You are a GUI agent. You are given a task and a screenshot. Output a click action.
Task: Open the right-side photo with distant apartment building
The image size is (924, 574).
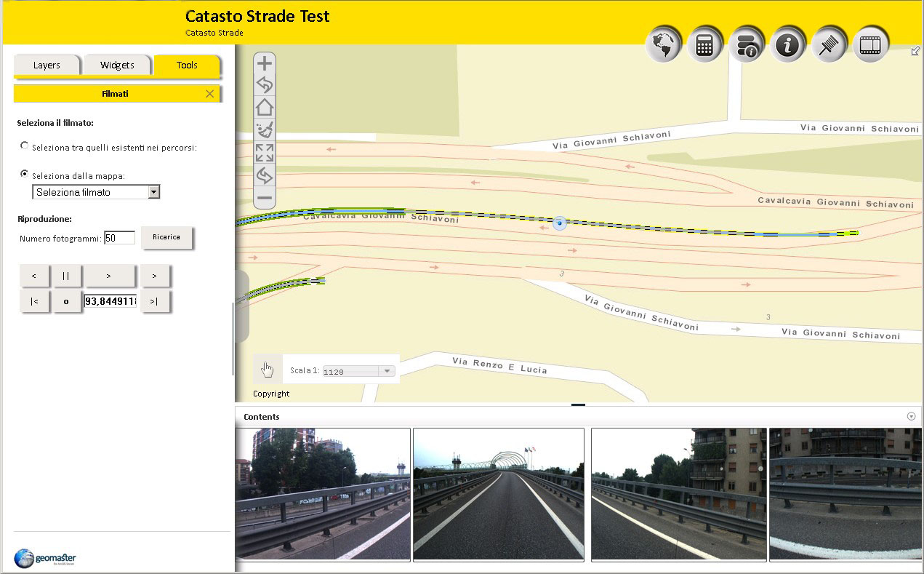[679, 494]
